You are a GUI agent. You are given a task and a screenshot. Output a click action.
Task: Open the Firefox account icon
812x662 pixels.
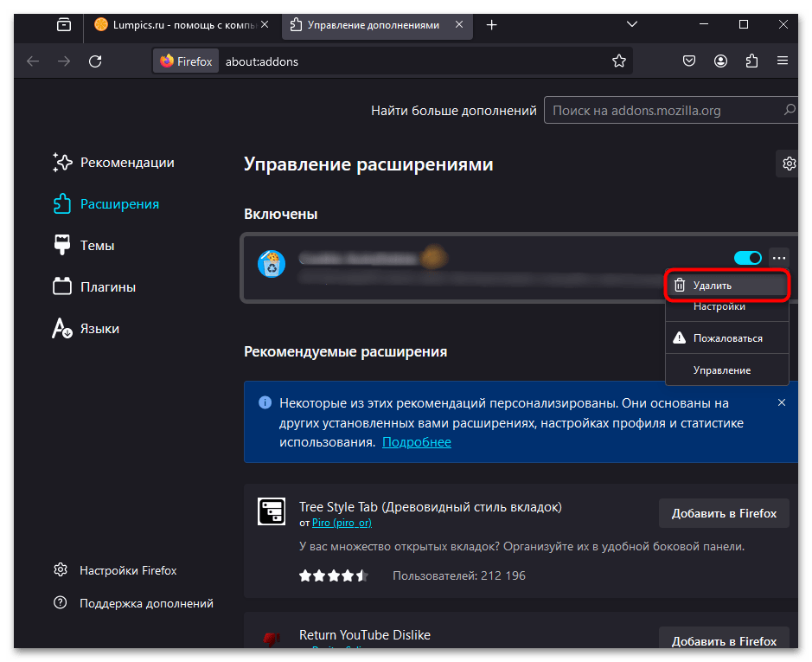click(x=720, y=61)
